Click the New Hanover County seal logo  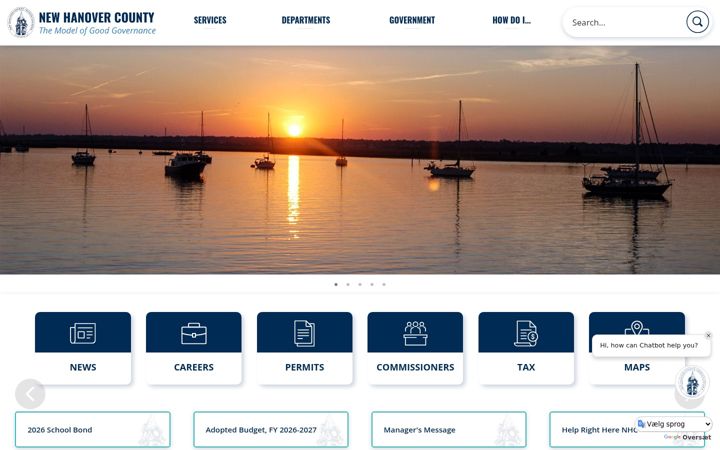pyautogui.click(x=21, y=22)
